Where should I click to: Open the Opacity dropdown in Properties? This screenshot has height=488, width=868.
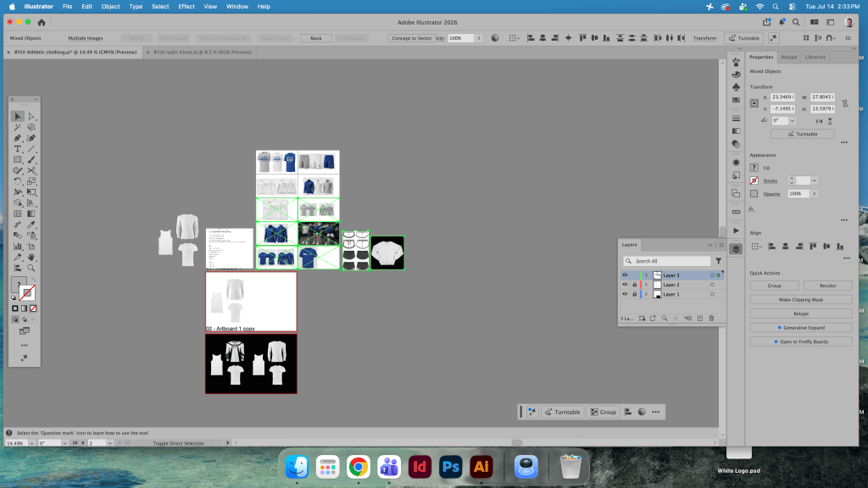pos(815,194)
